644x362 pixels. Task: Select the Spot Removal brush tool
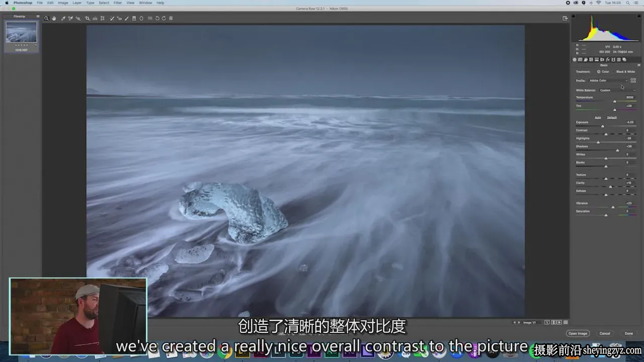coord(111,18)
